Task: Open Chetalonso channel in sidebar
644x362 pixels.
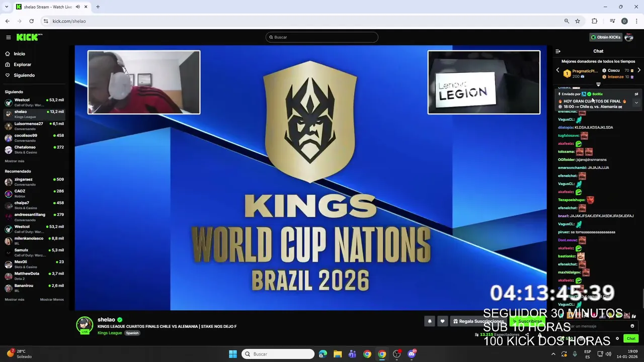Action: (x=34, y=149)
